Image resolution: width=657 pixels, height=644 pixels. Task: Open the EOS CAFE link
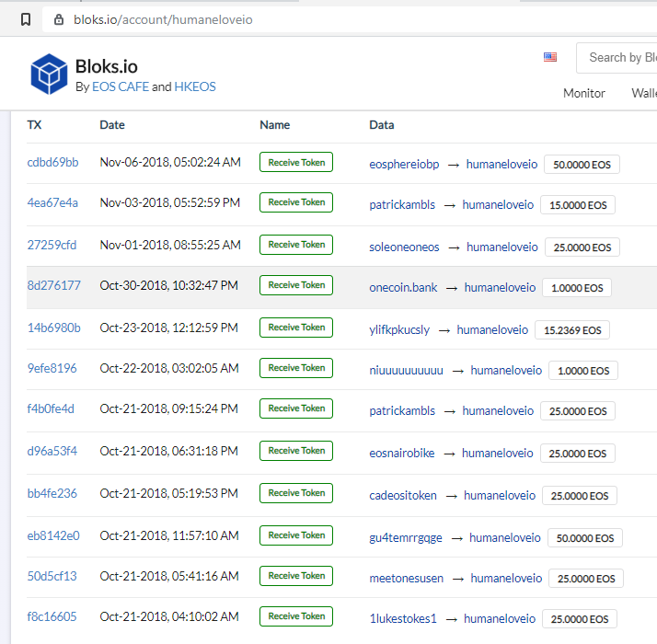pyautogui.click(x=121, y=86)
